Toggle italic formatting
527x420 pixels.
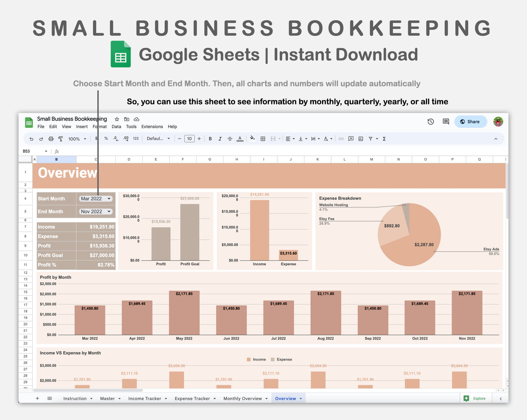pyautogui.click(x=220, y=139)
